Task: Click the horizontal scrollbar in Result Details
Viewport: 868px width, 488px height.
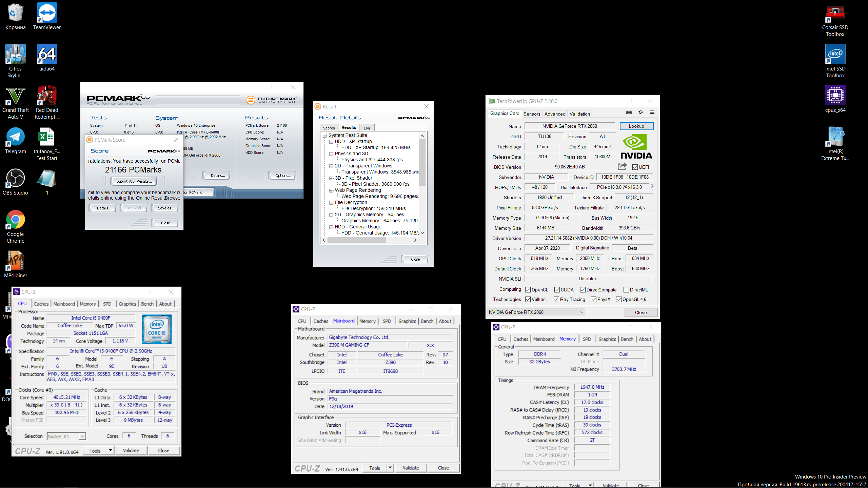Action: [x=356, y=240]
